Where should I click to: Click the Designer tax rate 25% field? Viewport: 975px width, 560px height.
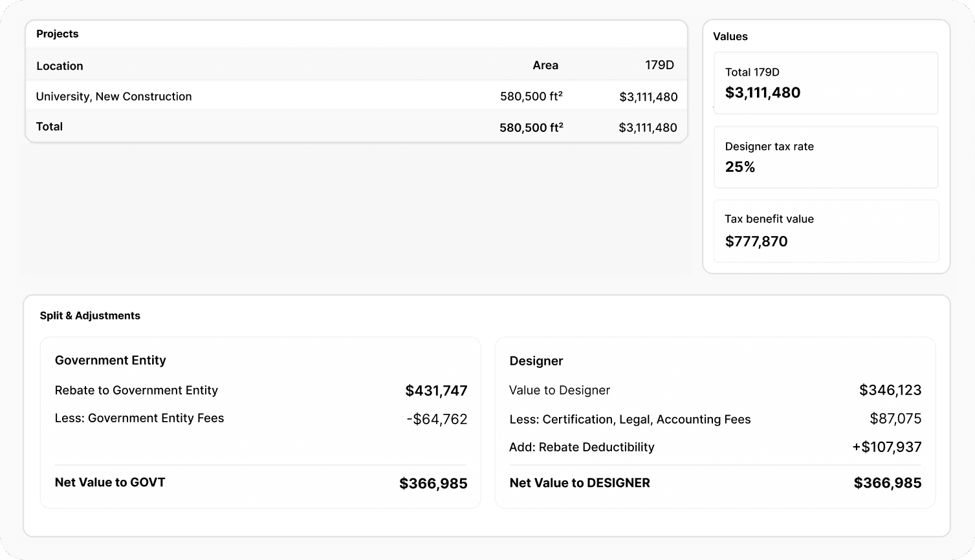[826, 157]
